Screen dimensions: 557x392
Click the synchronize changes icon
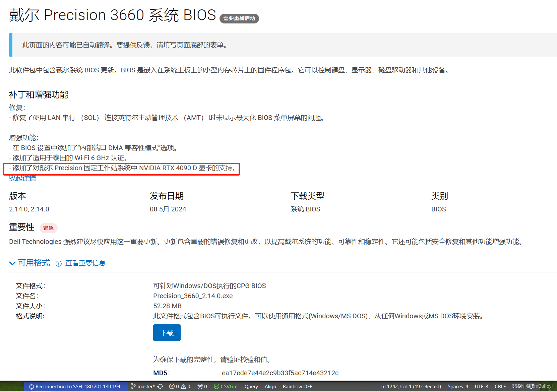[160, 386]
